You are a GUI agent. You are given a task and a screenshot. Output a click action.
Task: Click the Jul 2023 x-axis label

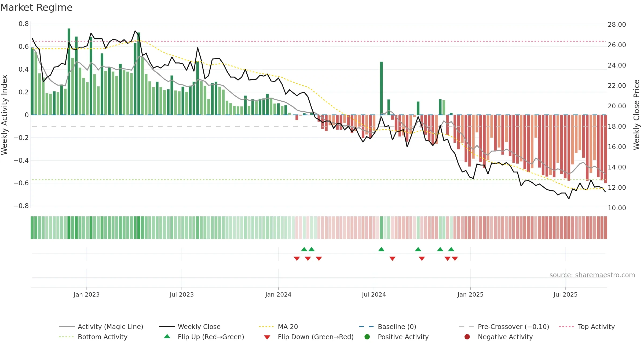[182, 295]
